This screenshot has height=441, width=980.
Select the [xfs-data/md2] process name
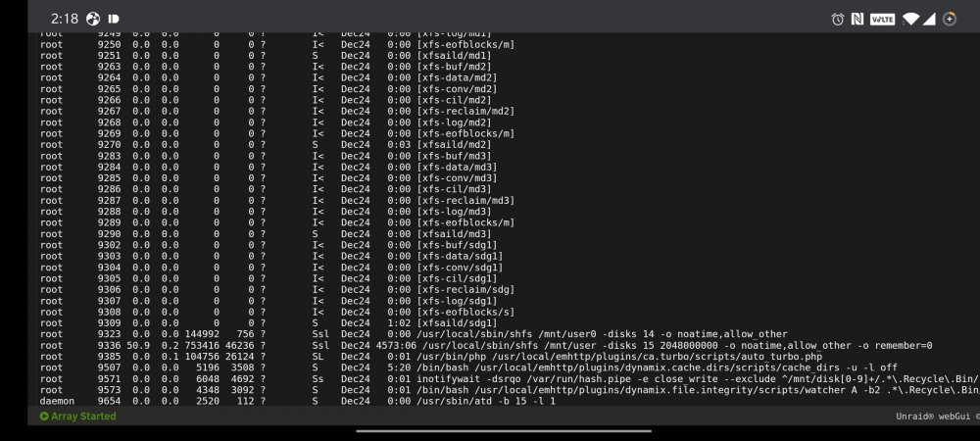coord(457,78)
